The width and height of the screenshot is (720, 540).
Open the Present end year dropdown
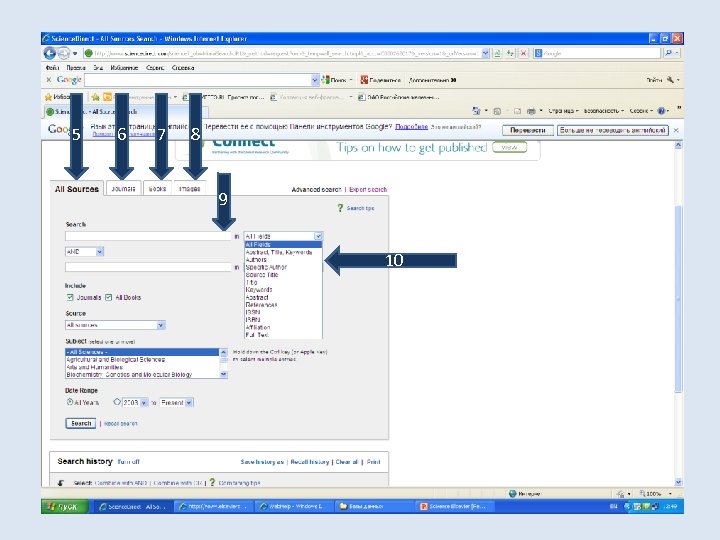[x=189, y=403]
